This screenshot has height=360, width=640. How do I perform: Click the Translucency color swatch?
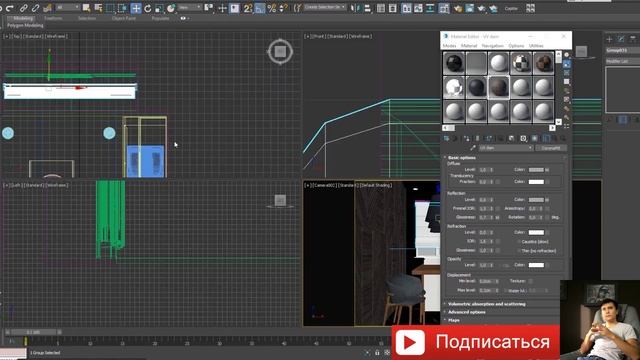[536, 182]
